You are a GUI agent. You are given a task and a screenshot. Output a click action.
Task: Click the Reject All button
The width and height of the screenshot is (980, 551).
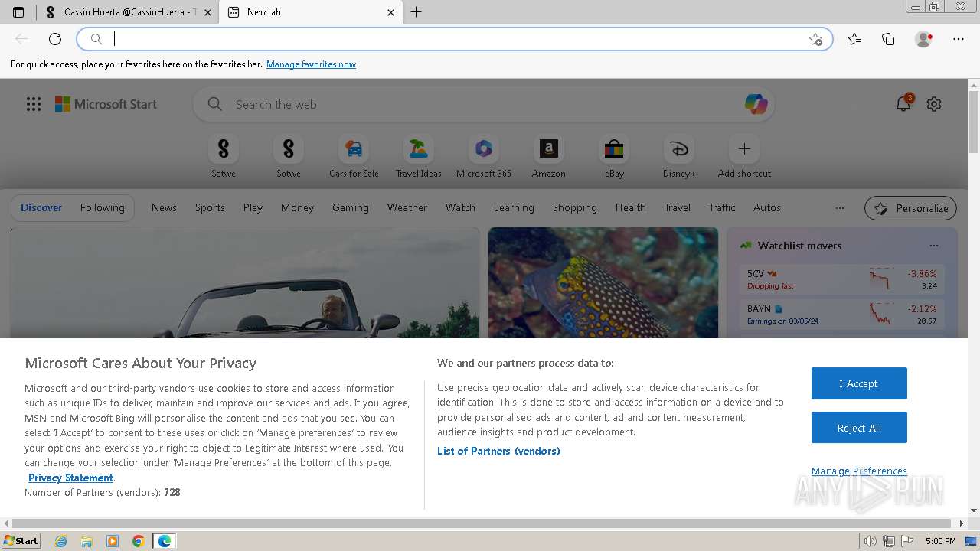click(859, 428)
